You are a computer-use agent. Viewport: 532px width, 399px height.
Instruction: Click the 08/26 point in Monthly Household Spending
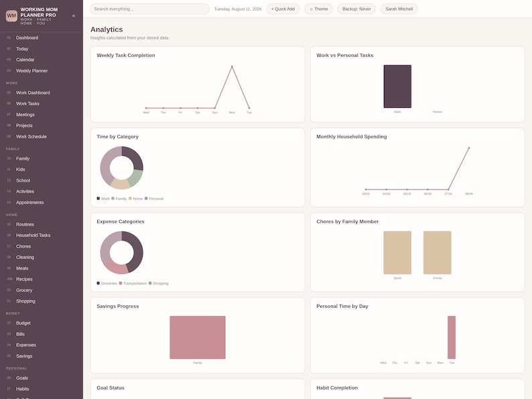pyautogui.click(x=469, y=148)
